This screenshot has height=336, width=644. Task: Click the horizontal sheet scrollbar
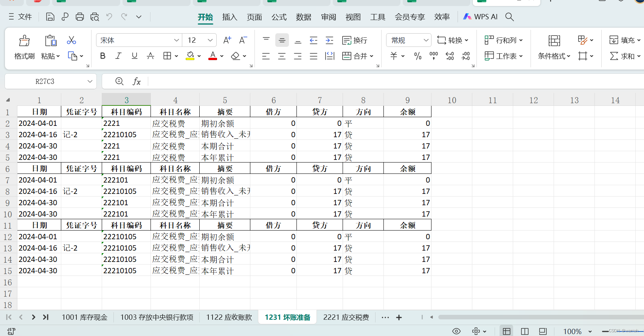click(x=541, y=317)
